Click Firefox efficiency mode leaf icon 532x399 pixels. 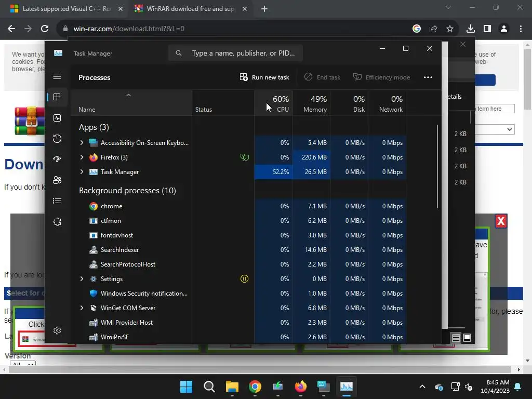pos(244,157)
